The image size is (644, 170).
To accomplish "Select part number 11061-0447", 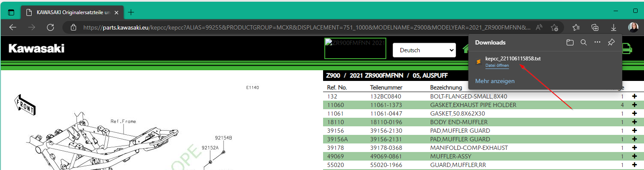I will pyautogui.click(x=385, y=113).
